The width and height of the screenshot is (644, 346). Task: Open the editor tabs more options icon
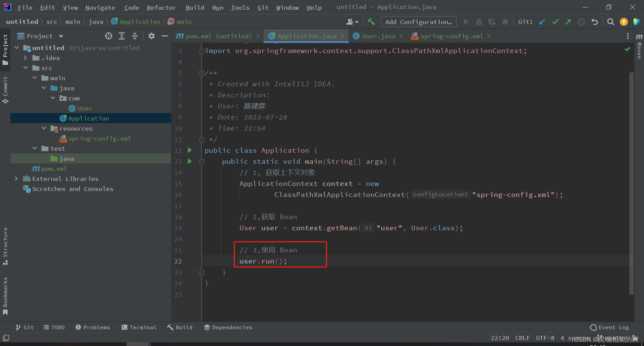pos(628,36)
